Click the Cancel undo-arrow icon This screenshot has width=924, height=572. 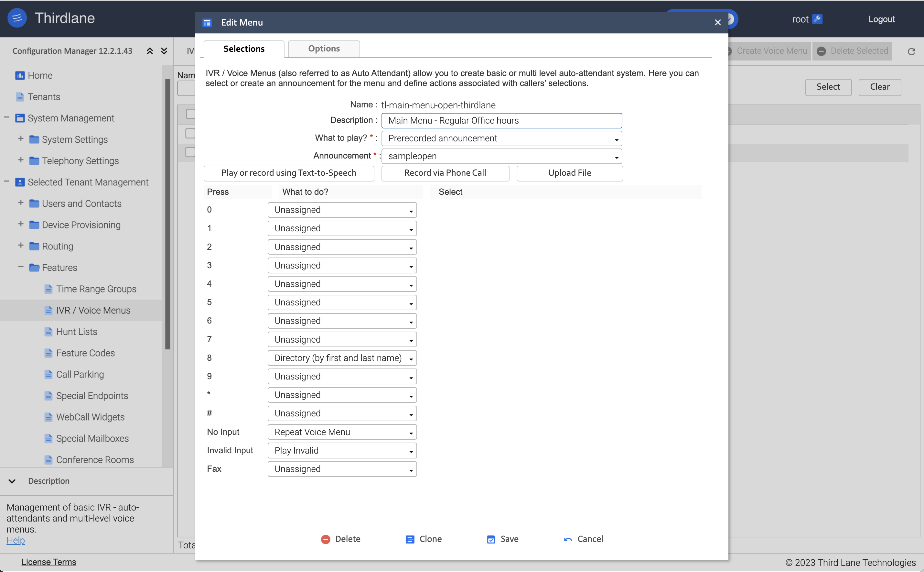coord(568,539)
